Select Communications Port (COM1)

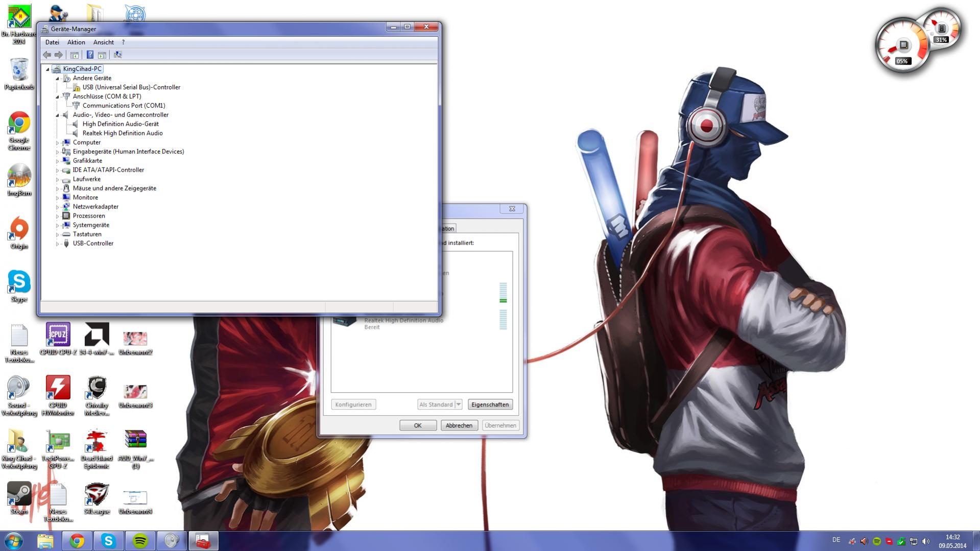pyautogui.click(x=124, y=106)
